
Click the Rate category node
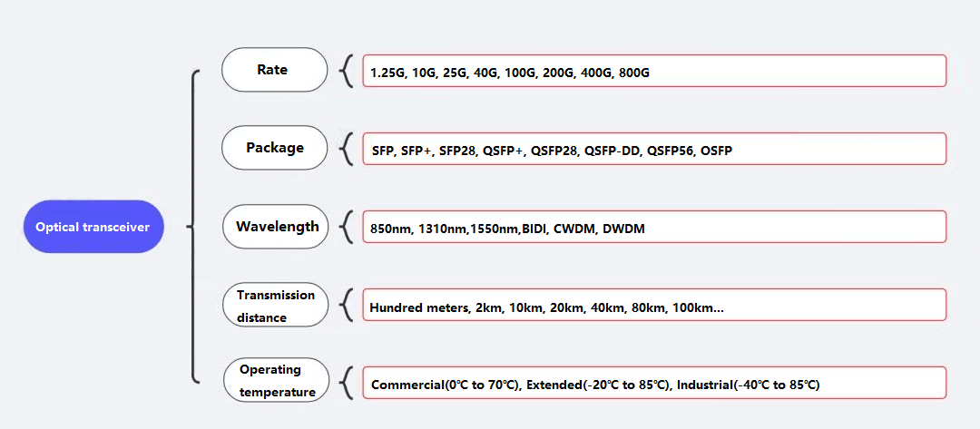(x=275, y=70)
